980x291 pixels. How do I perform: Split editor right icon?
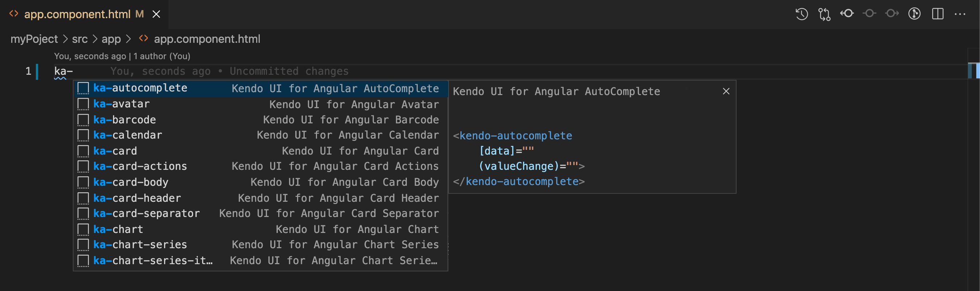click(x=938, y=14)
